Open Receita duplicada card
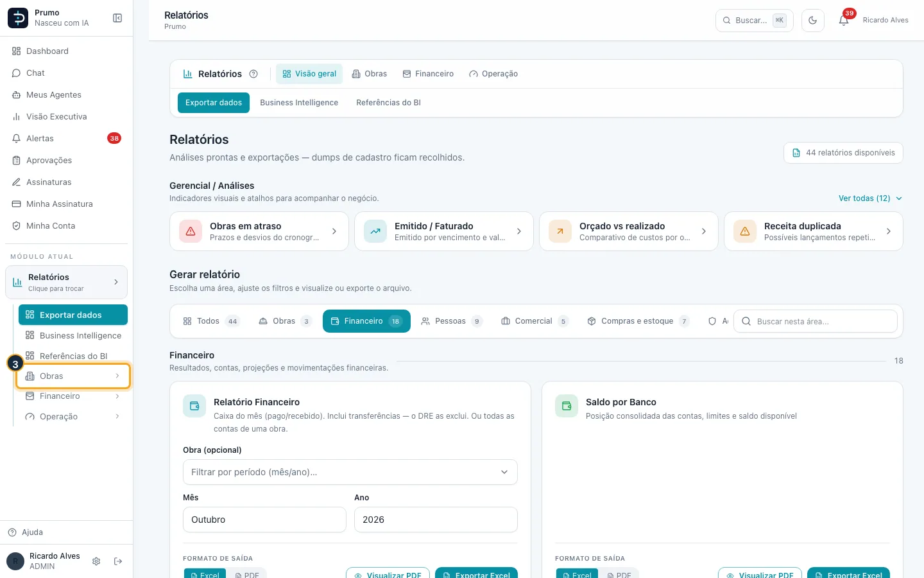 [x=814, y=231]
